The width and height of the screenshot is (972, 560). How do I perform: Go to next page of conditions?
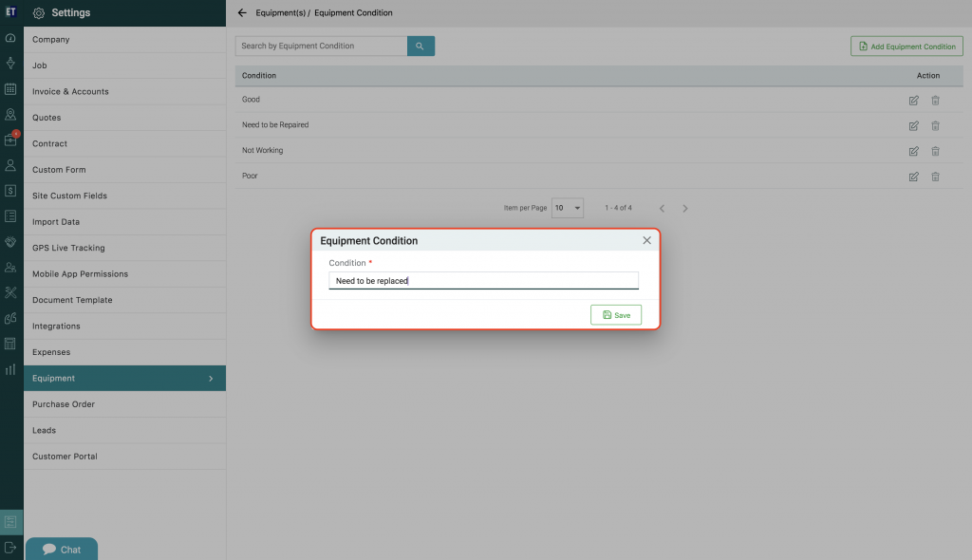pyautogui.click(x=685, y=209)
